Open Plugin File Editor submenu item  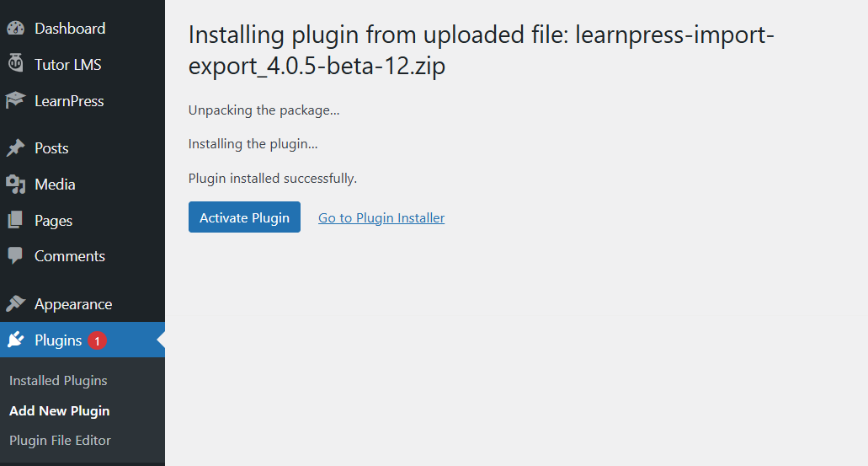pyautogui.click(x=60, y=440)
